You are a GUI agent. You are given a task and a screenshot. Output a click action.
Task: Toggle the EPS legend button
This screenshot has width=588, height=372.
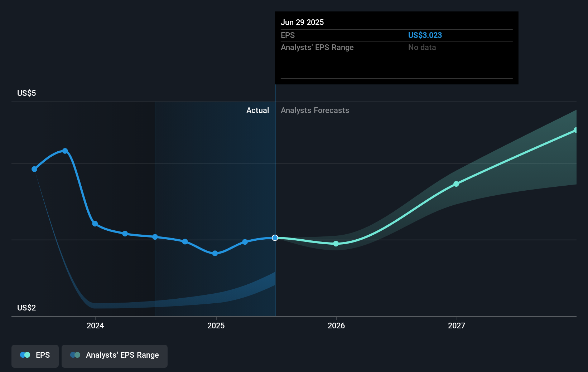[x=35, y=356]
